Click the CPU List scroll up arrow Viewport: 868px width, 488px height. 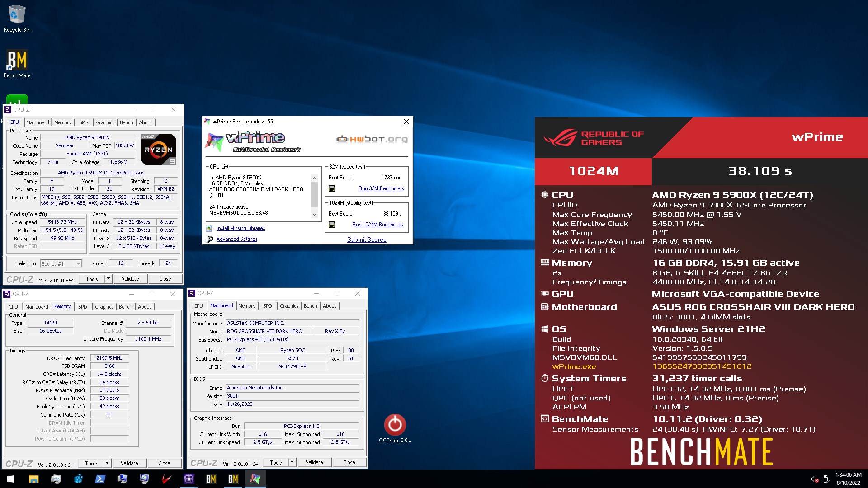point(315,178)
